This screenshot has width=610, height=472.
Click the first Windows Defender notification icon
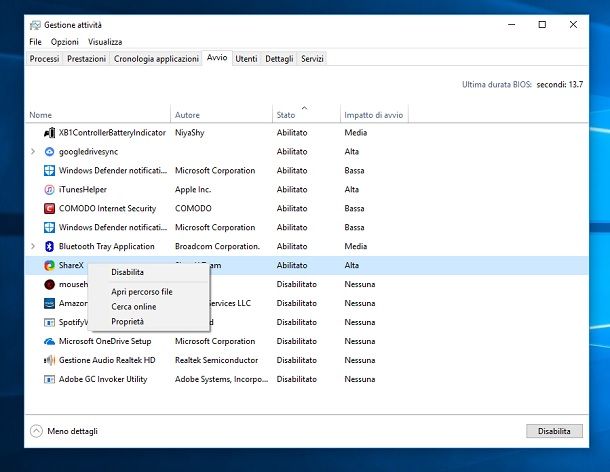(49, 170)
